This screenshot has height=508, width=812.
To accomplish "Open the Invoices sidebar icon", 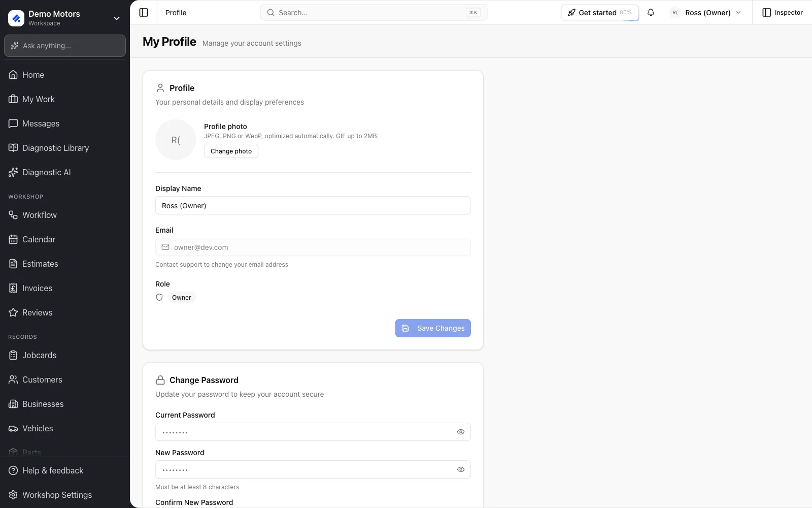I will tap(13, 288).
